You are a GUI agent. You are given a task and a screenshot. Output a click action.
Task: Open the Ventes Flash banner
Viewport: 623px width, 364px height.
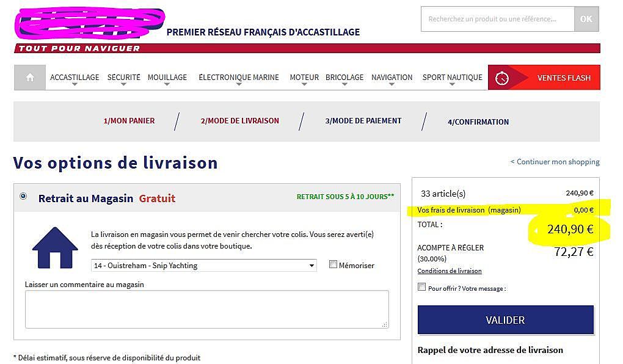pyautogui.click(x=563, y=78)
